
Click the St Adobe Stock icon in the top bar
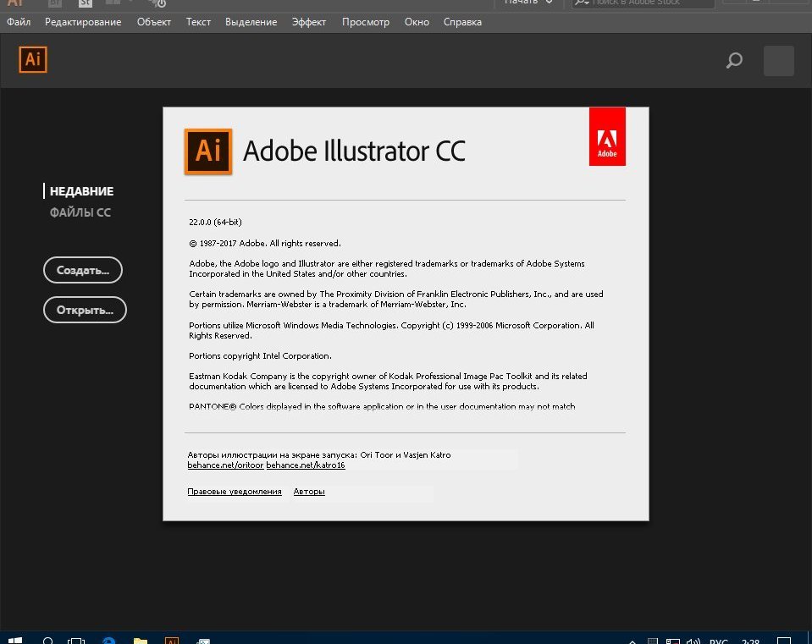(85, 3)
